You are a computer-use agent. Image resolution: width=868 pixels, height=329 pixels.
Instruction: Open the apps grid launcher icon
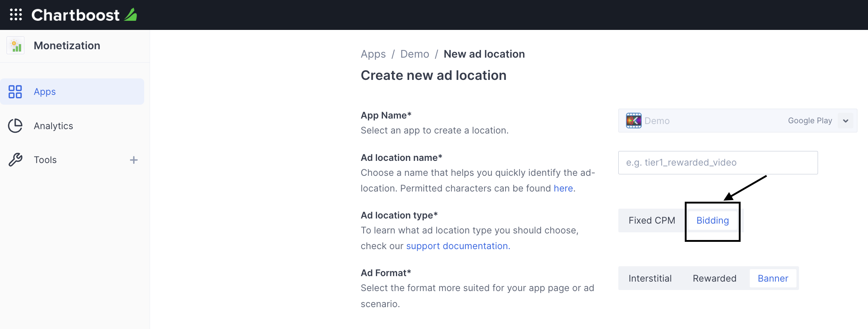[x=16, y=15]
